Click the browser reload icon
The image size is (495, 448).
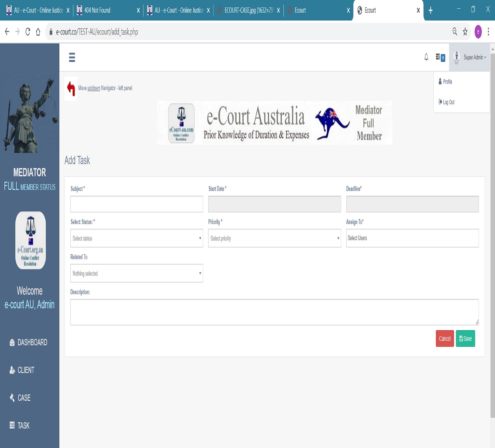pos(28,32)
